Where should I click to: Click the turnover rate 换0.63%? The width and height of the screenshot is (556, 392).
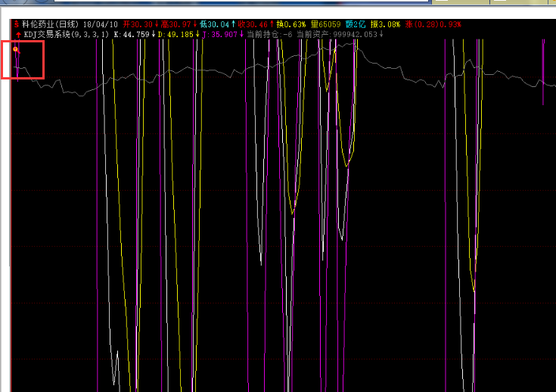[291, 24]
